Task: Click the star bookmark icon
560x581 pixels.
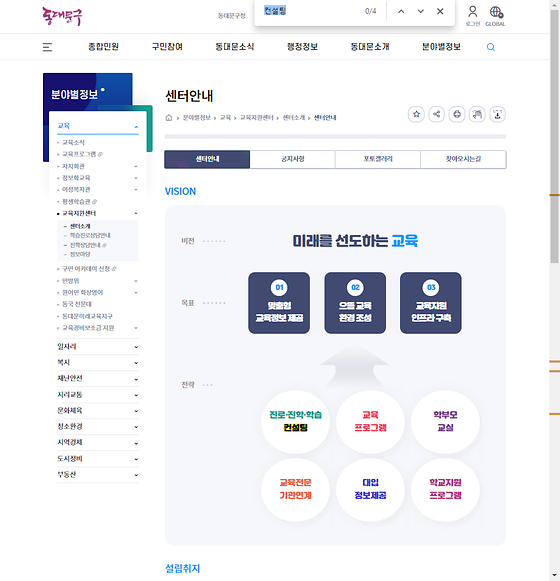Action: pyautogui.click(x=416, y=114)
